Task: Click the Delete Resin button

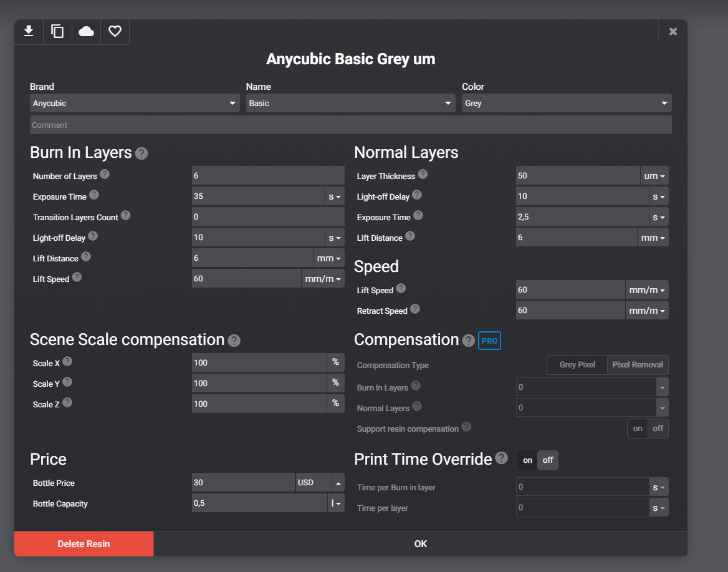Action: coord(84,544)
